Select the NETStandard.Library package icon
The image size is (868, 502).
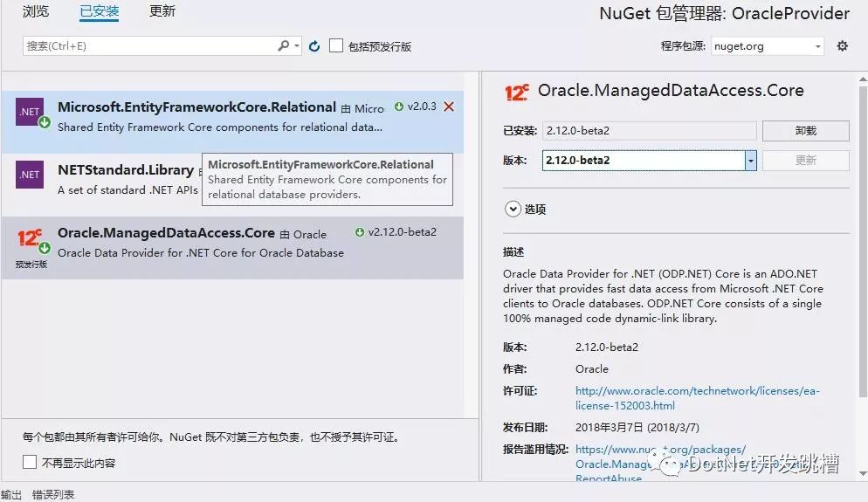pyautogui.click(x=30, y=175)
